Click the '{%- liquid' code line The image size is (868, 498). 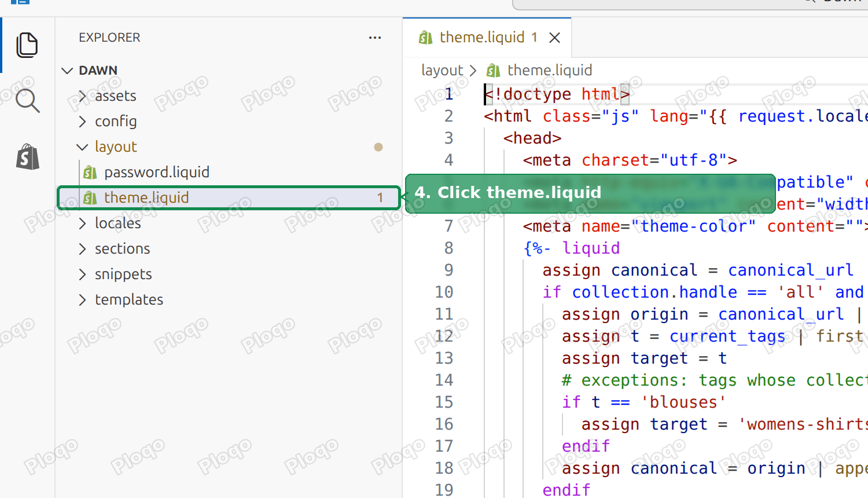pyautogui.click(x=572, y=248)
